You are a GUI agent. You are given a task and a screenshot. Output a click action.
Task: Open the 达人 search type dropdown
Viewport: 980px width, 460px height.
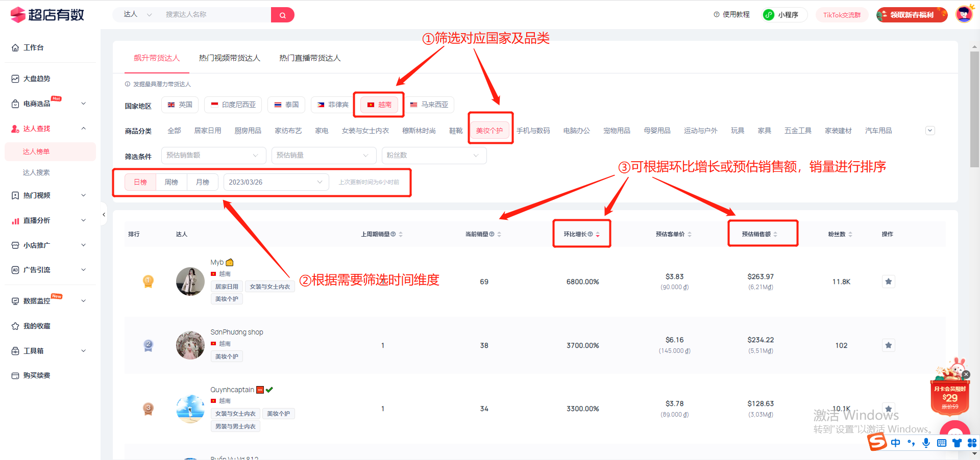(138, 14)
